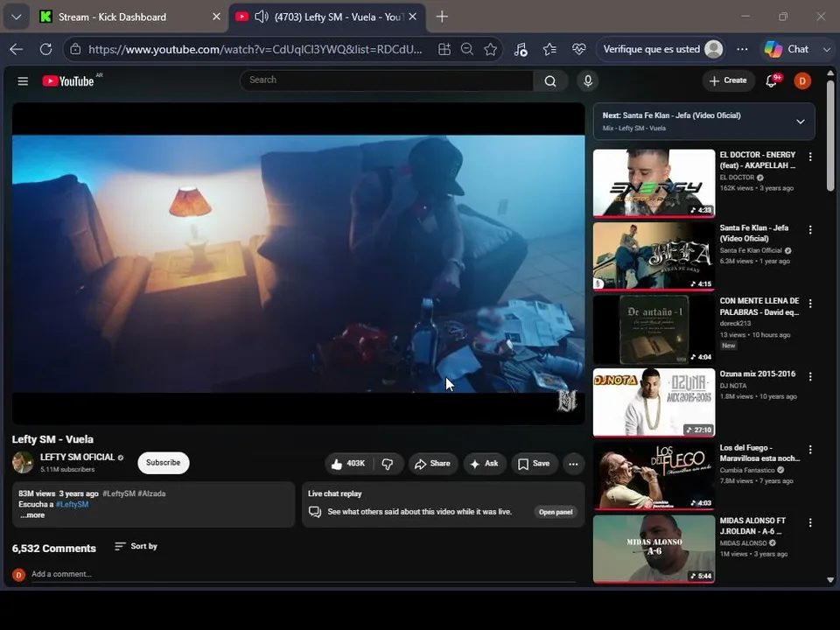The width and height of the screenshot is (840, 630).
Task: Open the Santa Fe Klan Jefa thumbnail
Action: pos(654,256)
